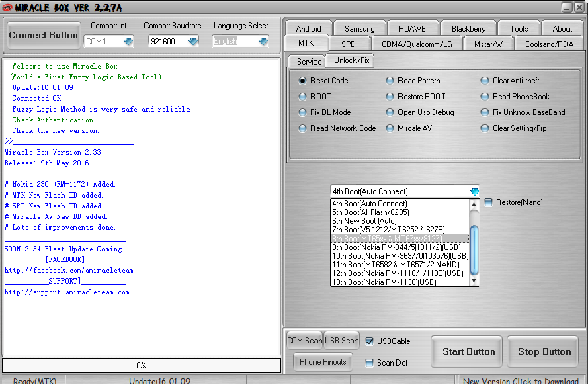Enable the Restore(Nand) checkbox
This screenshot has width=588, height=385.
point(488,202)
